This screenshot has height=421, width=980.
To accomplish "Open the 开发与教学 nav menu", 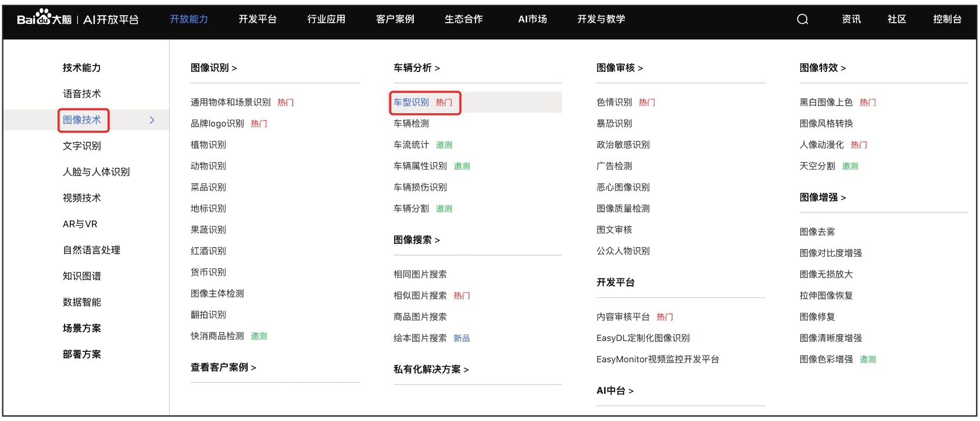I will (x=601, y=19).
